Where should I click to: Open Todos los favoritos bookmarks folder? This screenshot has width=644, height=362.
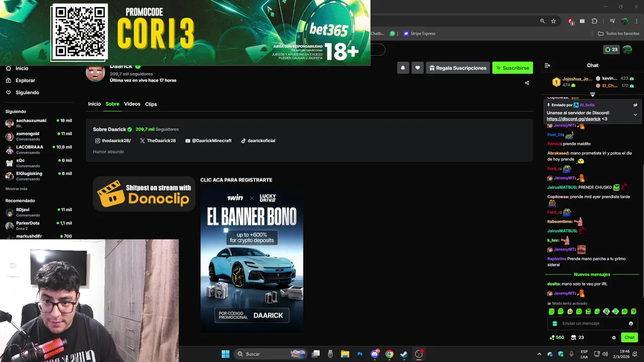pos(618,34)
